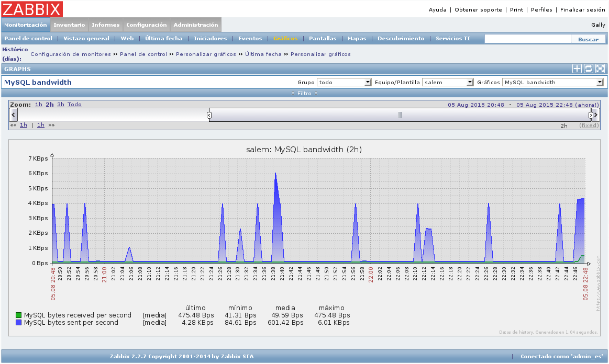Click green MySQL bytes received legend swatch
Screen dimensions: 609x364
(x=18, y=315)
